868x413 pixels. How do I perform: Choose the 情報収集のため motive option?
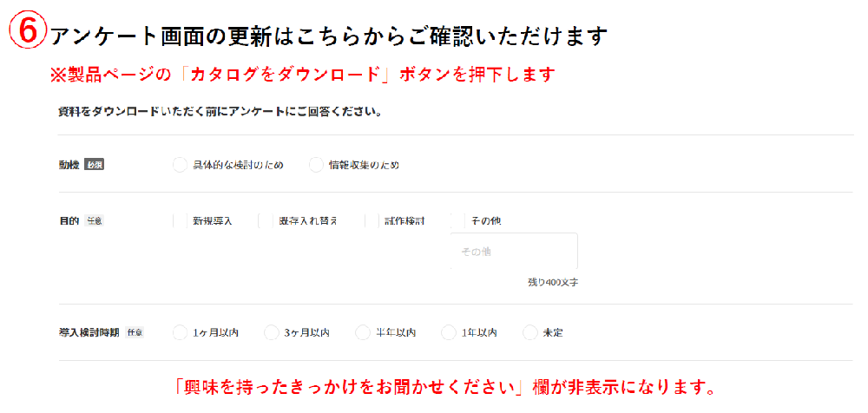coord(316,165)
